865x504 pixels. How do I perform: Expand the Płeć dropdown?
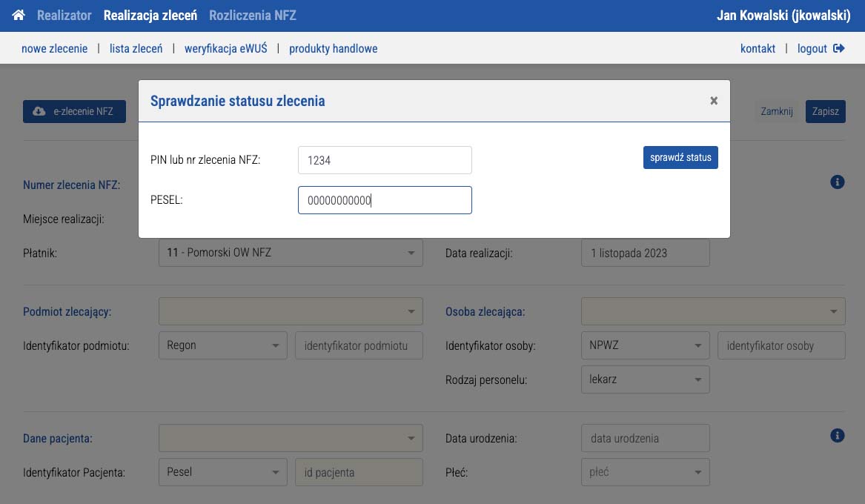[x=645, y=472]
